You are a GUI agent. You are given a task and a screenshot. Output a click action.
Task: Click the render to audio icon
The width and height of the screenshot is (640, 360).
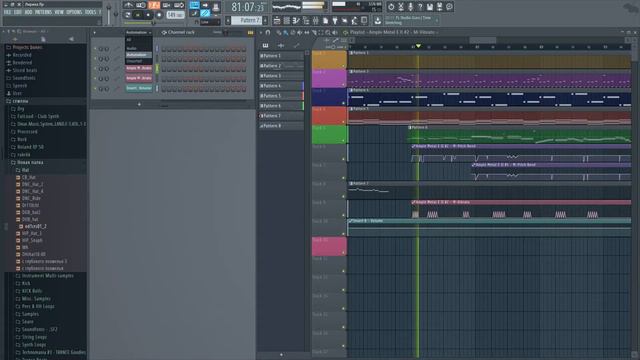[440, 7]
